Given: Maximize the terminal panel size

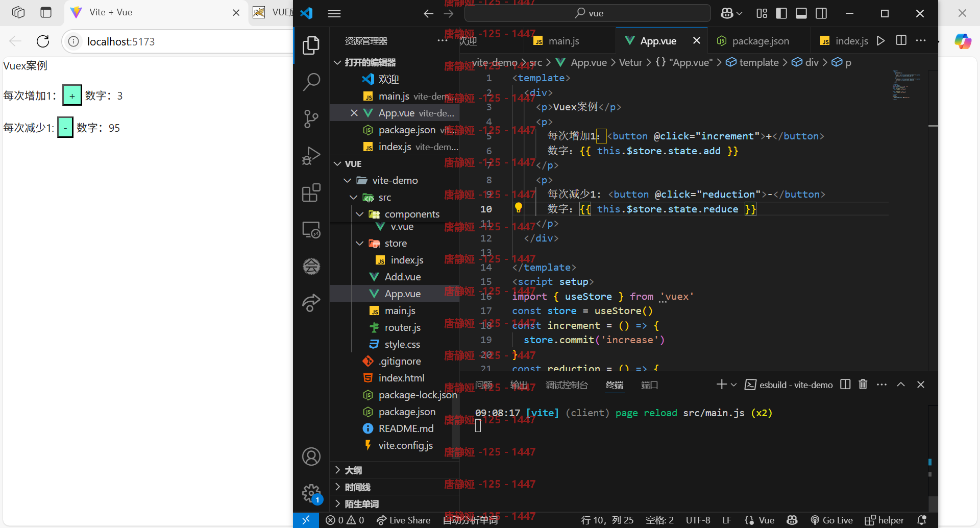Looking at the screenshot, I should [x=901, y=384].
